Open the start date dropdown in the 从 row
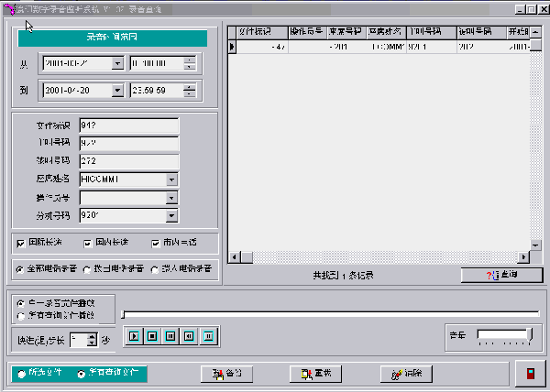The width and height of the screenshot is (550, 392). click(117, 63)
